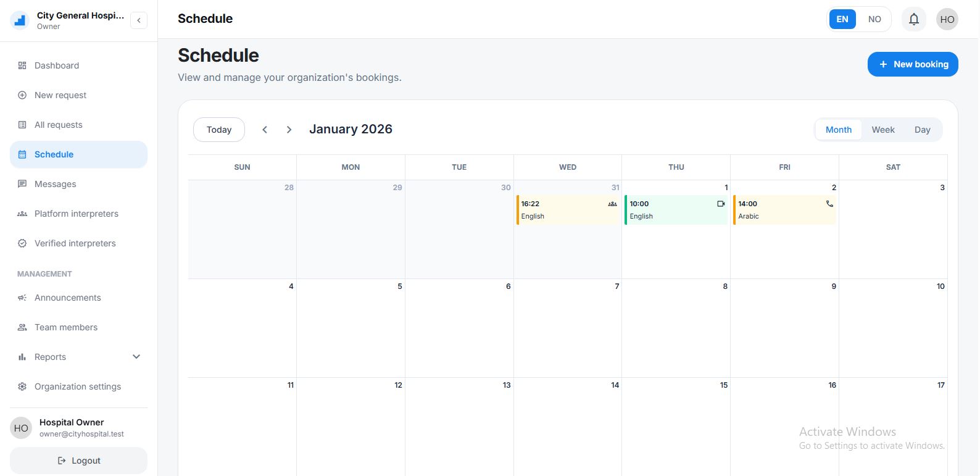Click the phone icon on 14:00 booking
The image size is (980, 476).
point(829,204)
